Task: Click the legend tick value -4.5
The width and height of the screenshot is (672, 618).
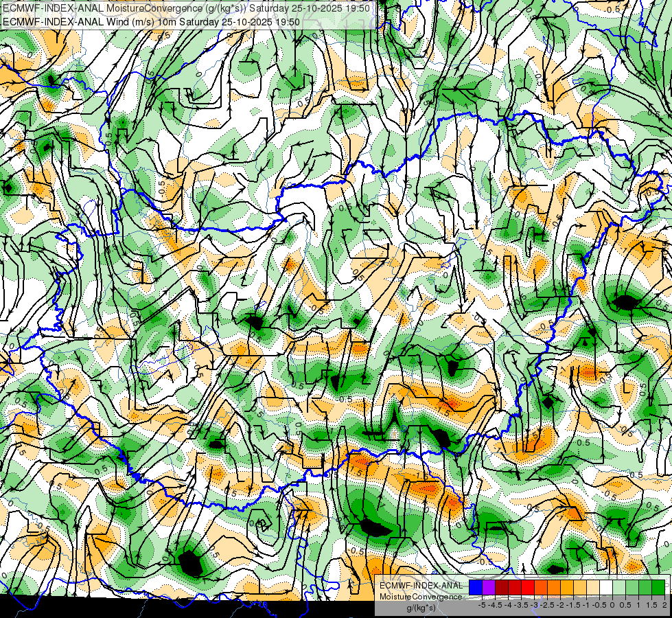Action: [x=495, y=605]
